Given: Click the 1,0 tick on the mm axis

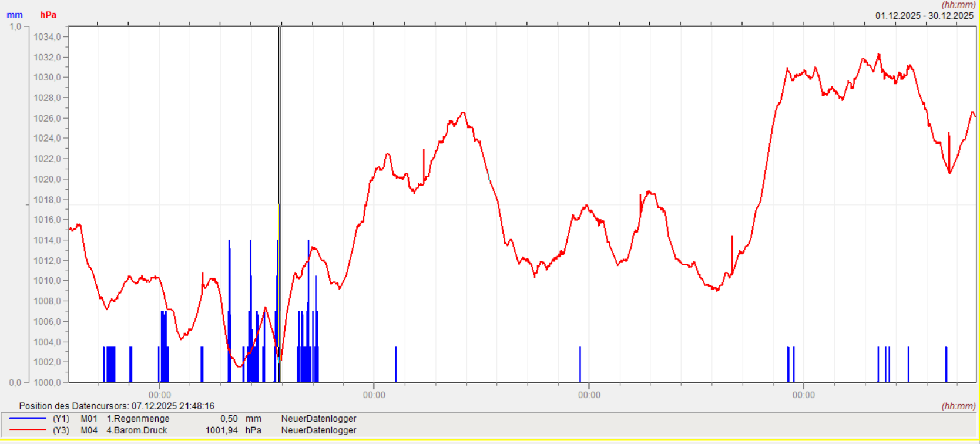Looking at the screenshot, I should (15, 26).
